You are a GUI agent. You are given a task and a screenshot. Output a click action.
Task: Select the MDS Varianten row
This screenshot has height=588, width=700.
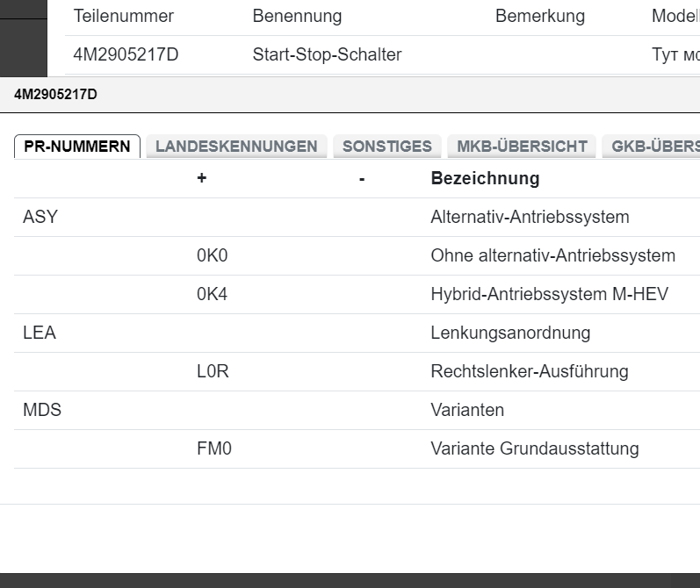point(42,410)
